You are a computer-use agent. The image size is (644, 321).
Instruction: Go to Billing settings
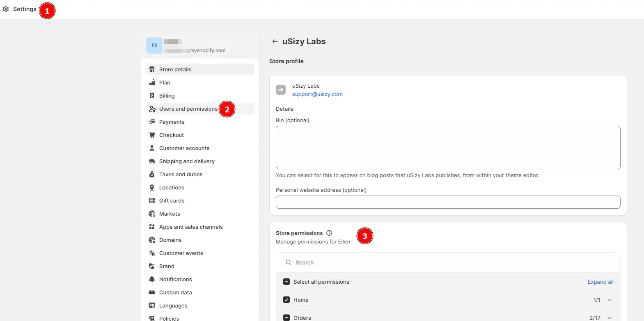tap(167, 96)
